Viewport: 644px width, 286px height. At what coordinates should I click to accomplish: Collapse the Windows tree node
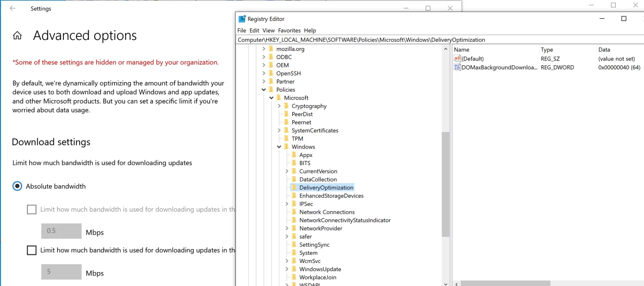(279, 147)
